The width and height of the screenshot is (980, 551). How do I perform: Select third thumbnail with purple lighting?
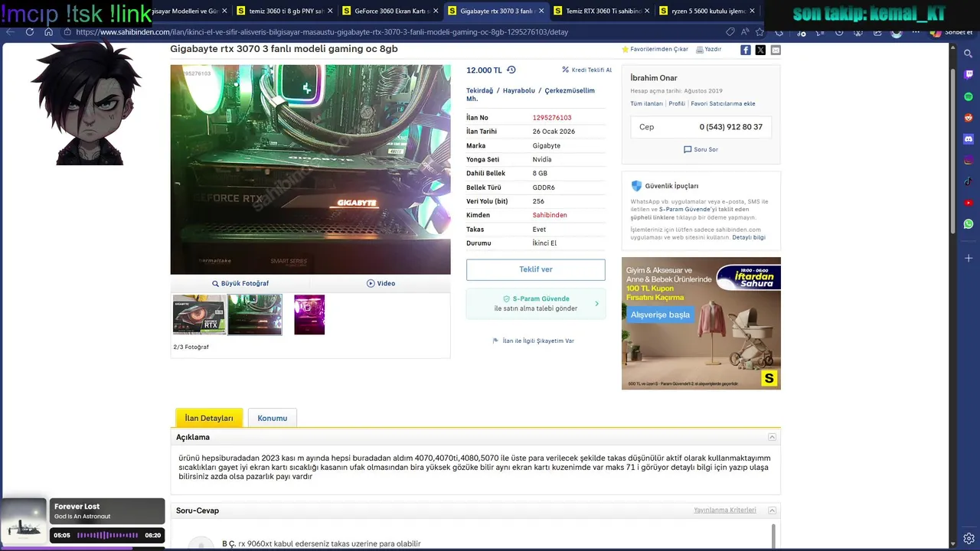pyautogui.click(x=309, y=315)
